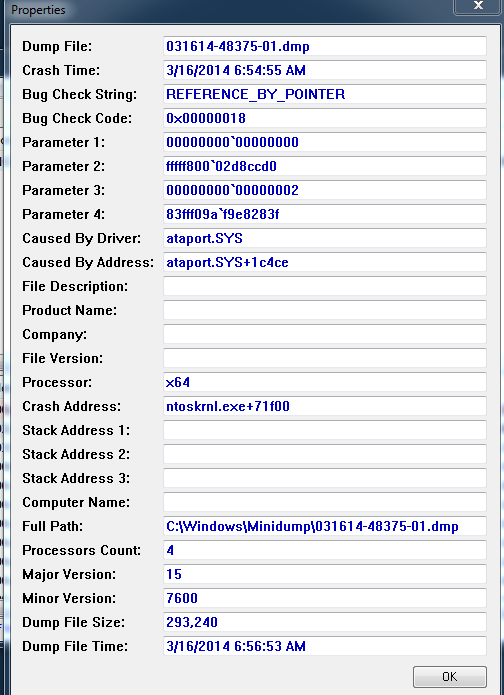Click the 'Bug Check String:' label
Screen dimensions: 504x695
coord(80,94)
